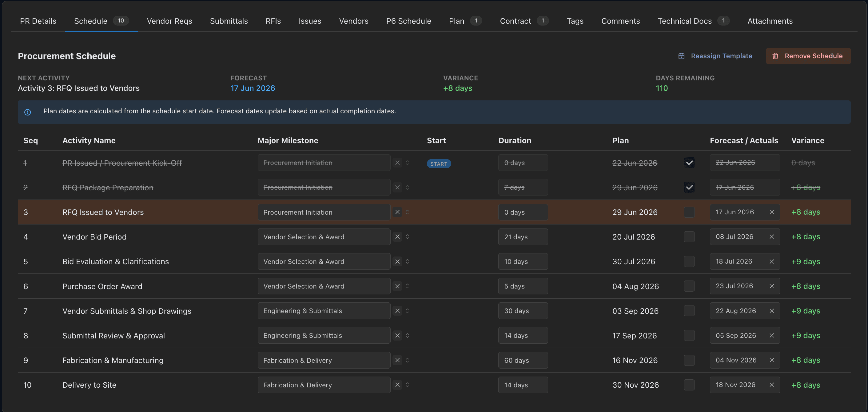Open the Contract tab
Viewport: 868px width, 412px height.
524,21
